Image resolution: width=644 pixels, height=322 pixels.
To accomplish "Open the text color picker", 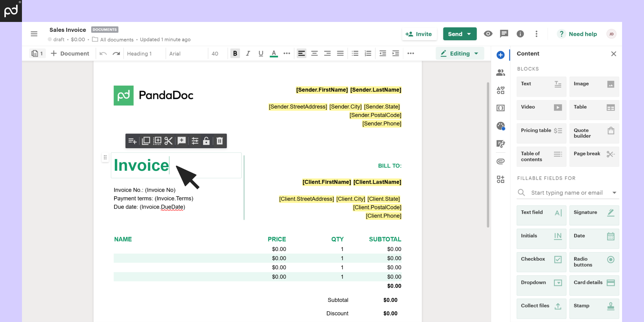I will (274, 53).
